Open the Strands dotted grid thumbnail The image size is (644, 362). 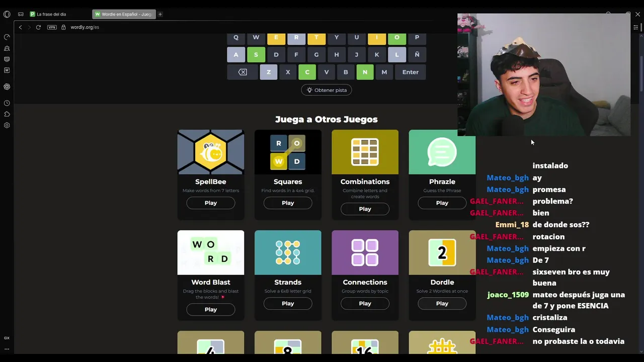tap(288, 252)
